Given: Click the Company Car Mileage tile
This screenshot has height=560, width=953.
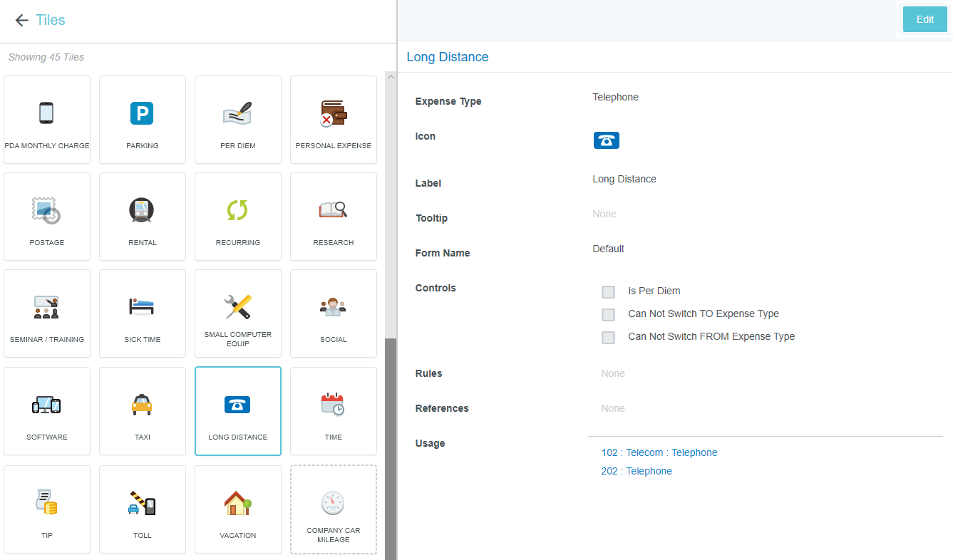Looking at the screenshot, I should tap(333, 509).
